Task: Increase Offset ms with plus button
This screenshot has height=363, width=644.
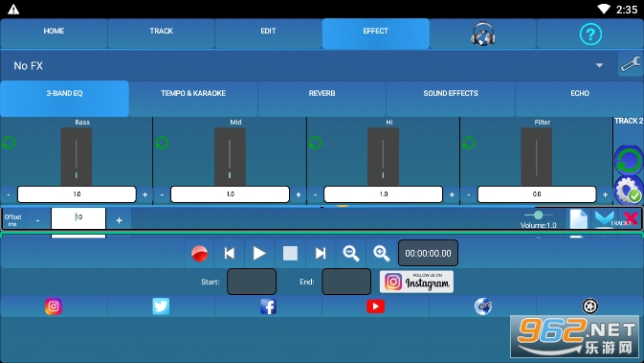Action: click(x=119, y=220)
